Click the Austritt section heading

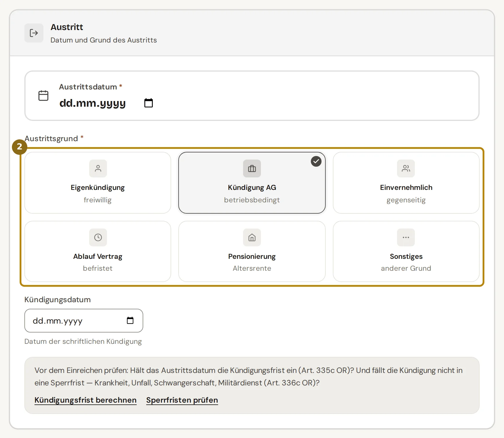point(67,27)
